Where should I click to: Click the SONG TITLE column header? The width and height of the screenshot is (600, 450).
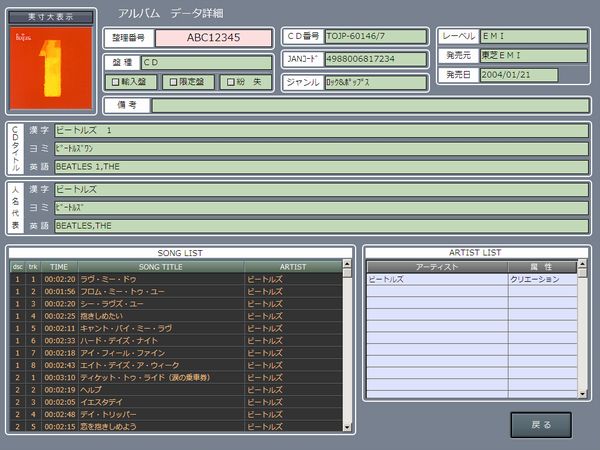click(x=161, y=267)
